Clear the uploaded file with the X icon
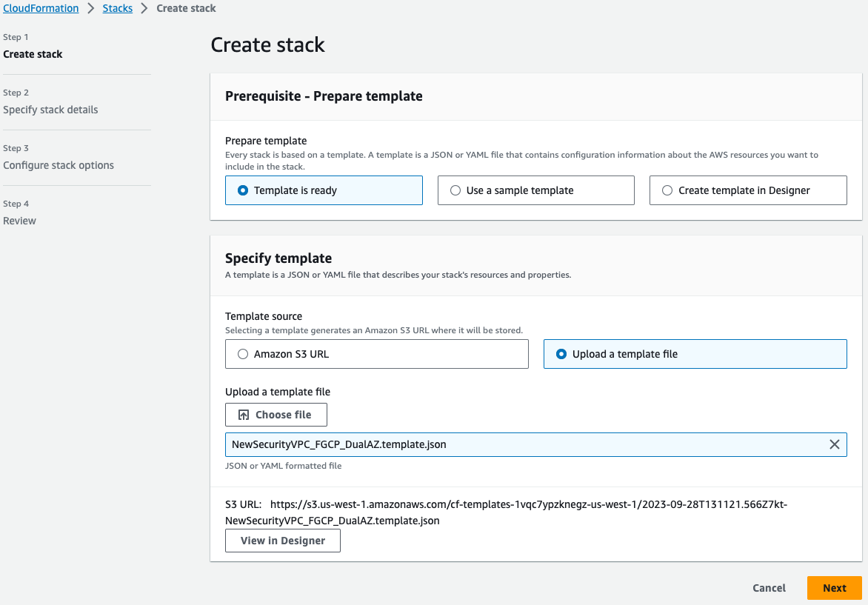868x605 pixels. (x=834, y=444)
